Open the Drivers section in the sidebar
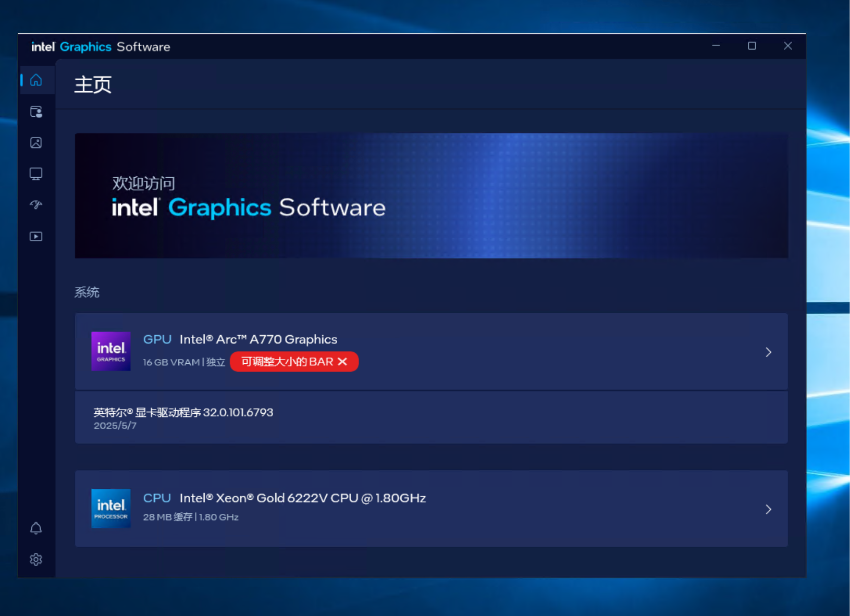Screen dimensions: 850x616 36,112
